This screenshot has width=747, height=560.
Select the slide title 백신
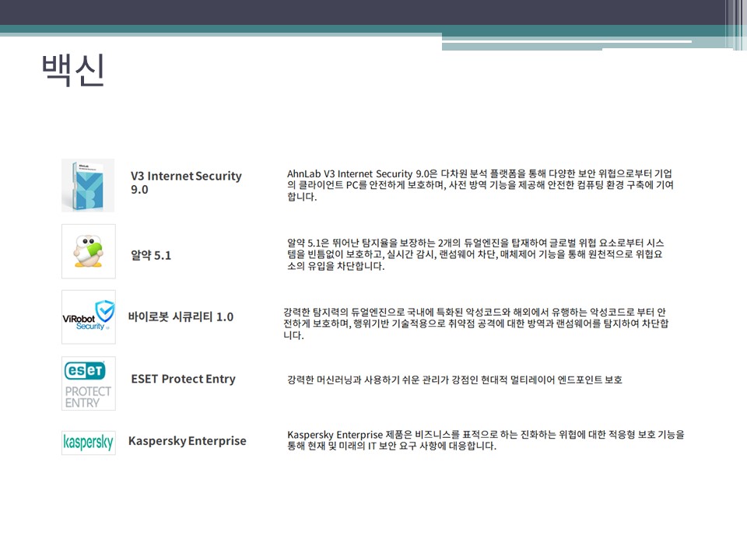[x=72, y=72]
